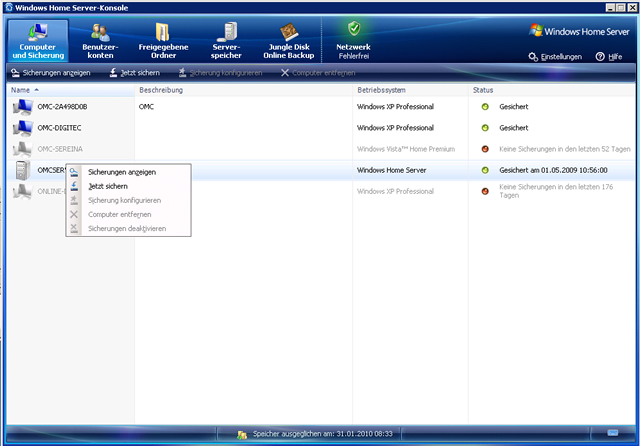Click red status icon of 176 Tagen row

485,191
